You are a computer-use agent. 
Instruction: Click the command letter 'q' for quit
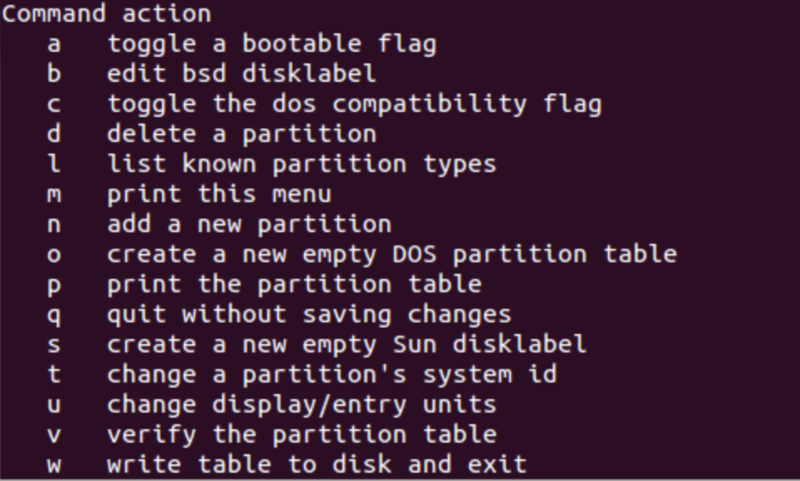click(53, 314)
